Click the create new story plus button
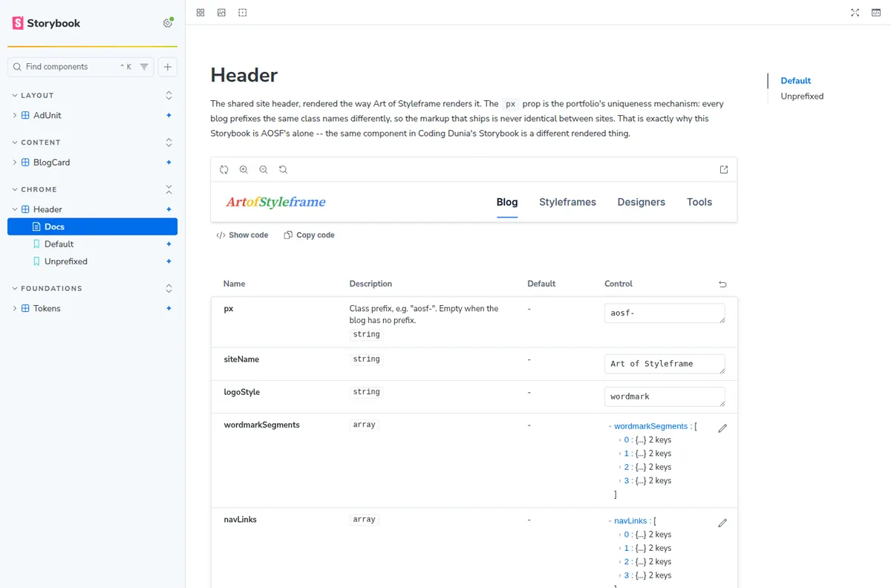Viewport: 891px width, 588px height. coord(168,67)
